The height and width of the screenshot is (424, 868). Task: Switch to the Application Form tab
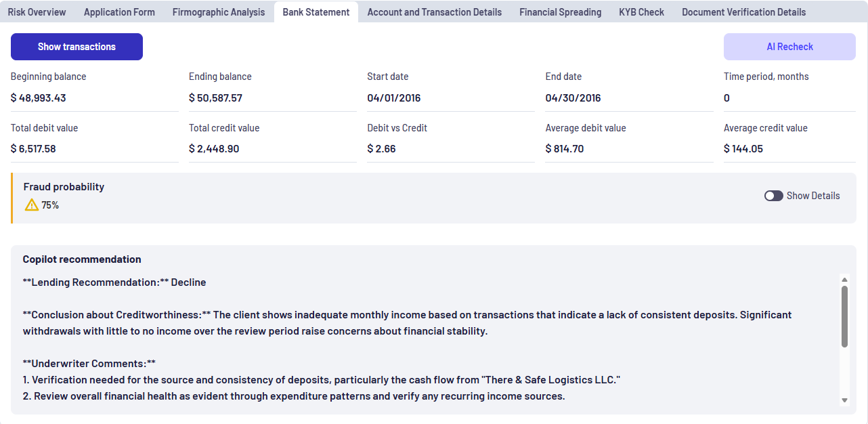pyautogui.click(x=119, y=12)
